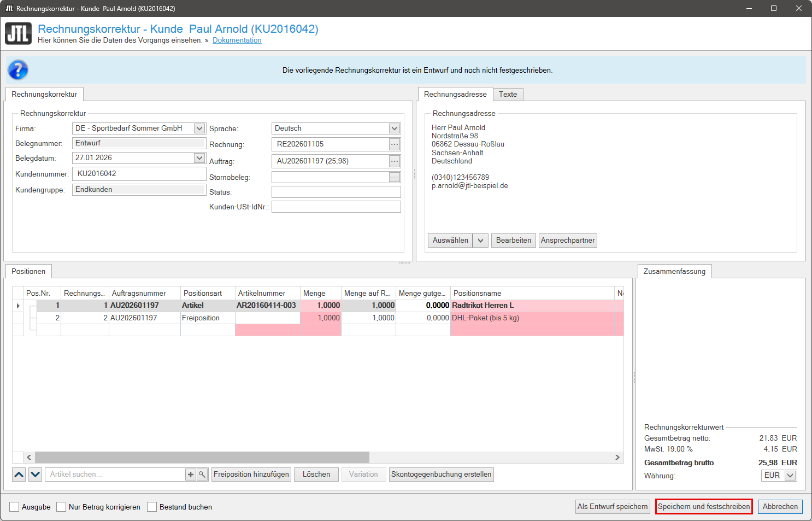Click the Artikel suchen input field
The height and width of the screenshot is (521, 812).
(115, 475)
